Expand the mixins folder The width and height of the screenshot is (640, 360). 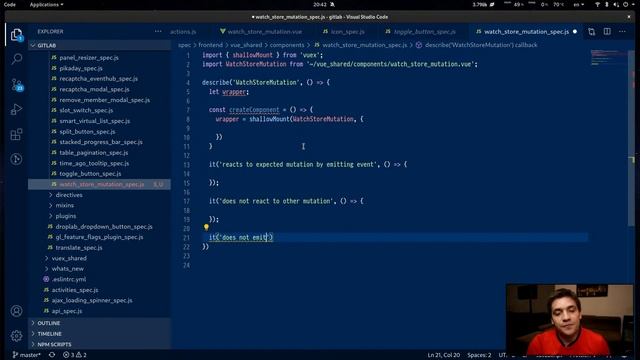(x=64, y=205)
